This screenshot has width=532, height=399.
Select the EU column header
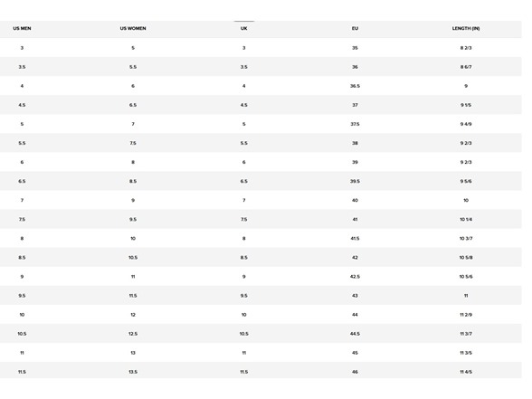(x=355, y=29)
